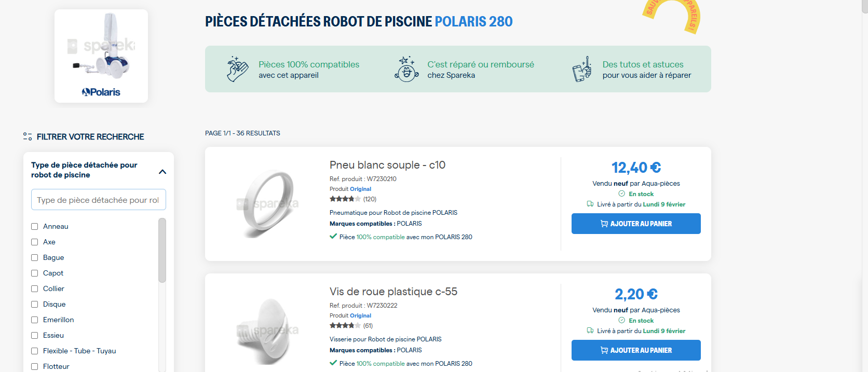This screenshot has height=372, width=868.
Task: Click the phone tutorial icon for tutos et astuces
Action: tap(582, 69)
